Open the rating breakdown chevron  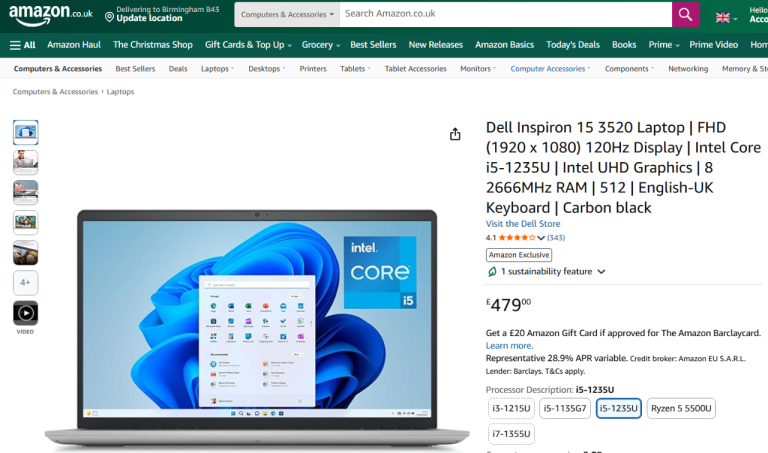541,238
